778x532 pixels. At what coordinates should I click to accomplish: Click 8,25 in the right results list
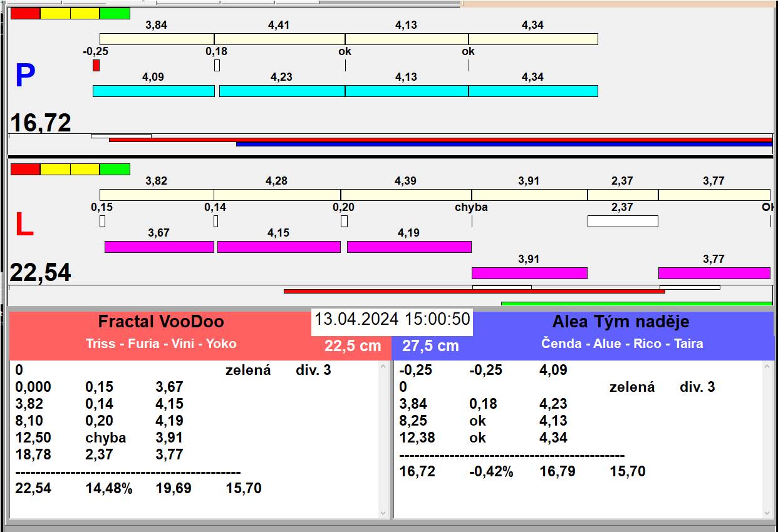(x=413, y=421)
